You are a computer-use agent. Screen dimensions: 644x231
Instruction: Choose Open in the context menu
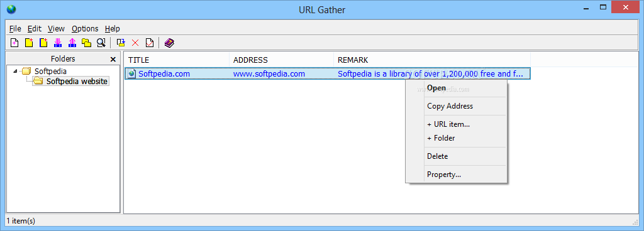click(x=457, y=88)
